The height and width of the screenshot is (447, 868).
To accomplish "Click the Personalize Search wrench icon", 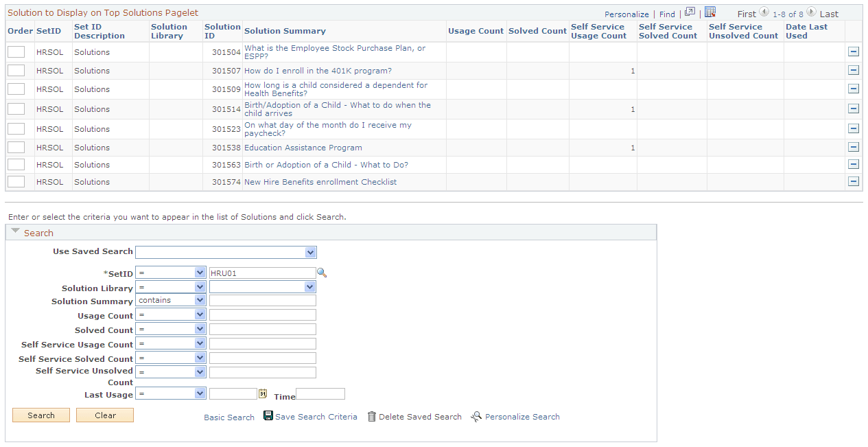I will tap(476, 417).
